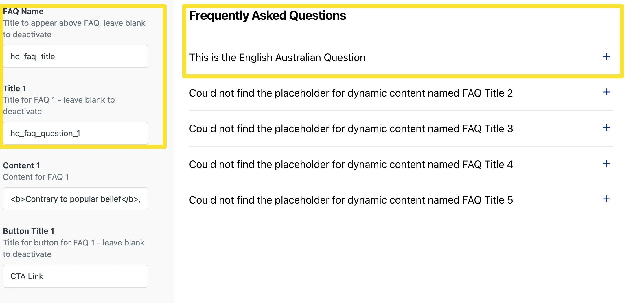Select the FAQ Title 4 placeholder question text
The height and width of the screenshot is (303, 644).
coord(351,165)
